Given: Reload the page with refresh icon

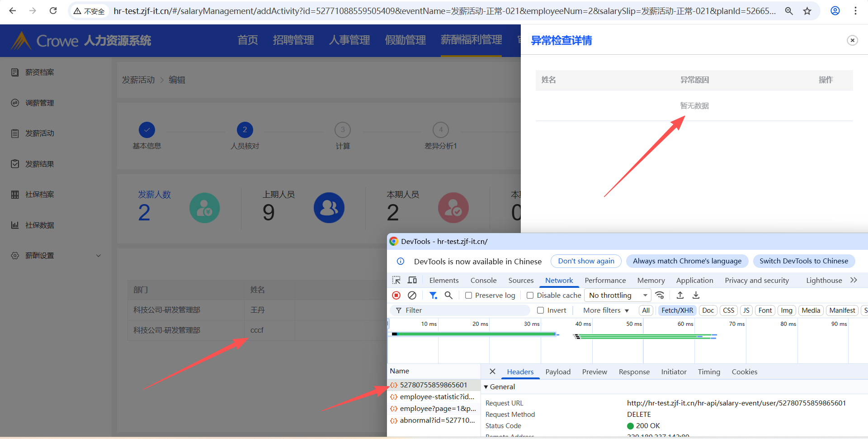Looking at the screenshot, I should [53, 11].
